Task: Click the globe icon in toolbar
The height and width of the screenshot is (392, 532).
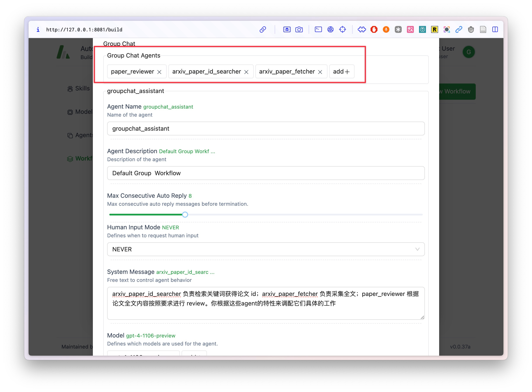Action: click(330, 29)
